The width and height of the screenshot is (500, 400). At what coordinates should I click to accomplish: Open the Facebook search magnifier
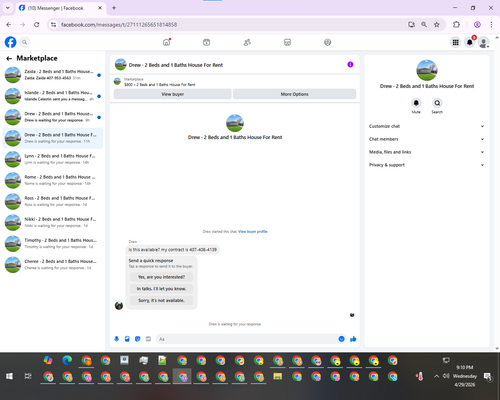24,42
